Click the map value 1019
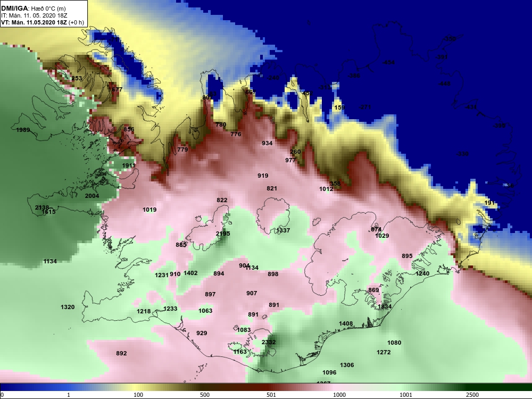Image resolution: width=532 pixels, height=399 pixels. (149, 210)
